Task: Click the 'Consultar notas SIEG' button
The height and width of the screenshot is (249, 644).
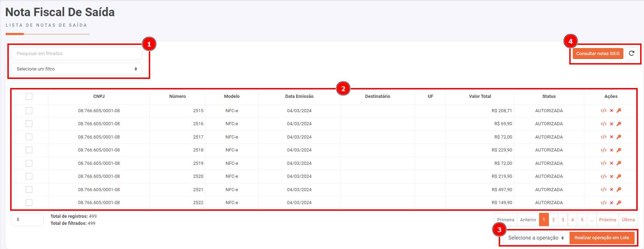Action: coord(598,54)
